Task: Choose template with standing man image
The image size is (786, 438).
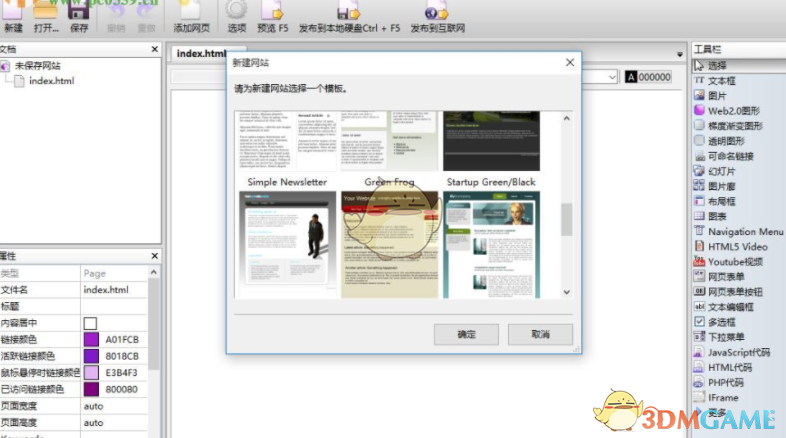Action: click(x=288, y=245)
